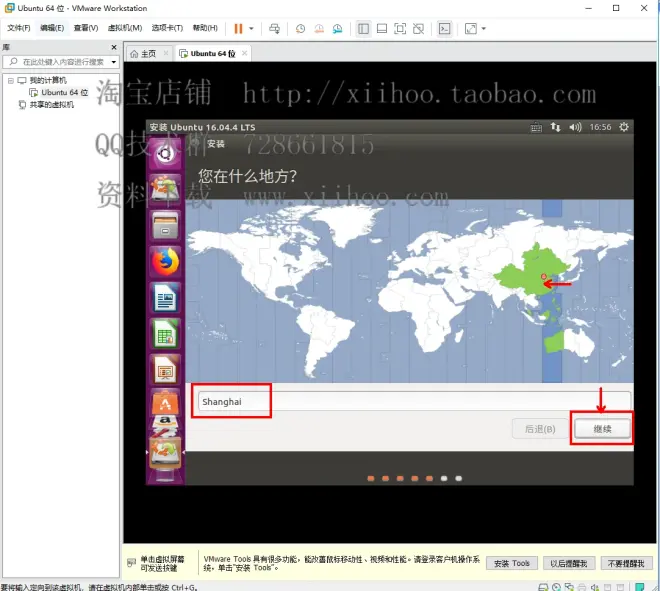Click the CD/DVD status bar icon
The height and width of the screenshot is (591, 660).
(x=556, y=587)
